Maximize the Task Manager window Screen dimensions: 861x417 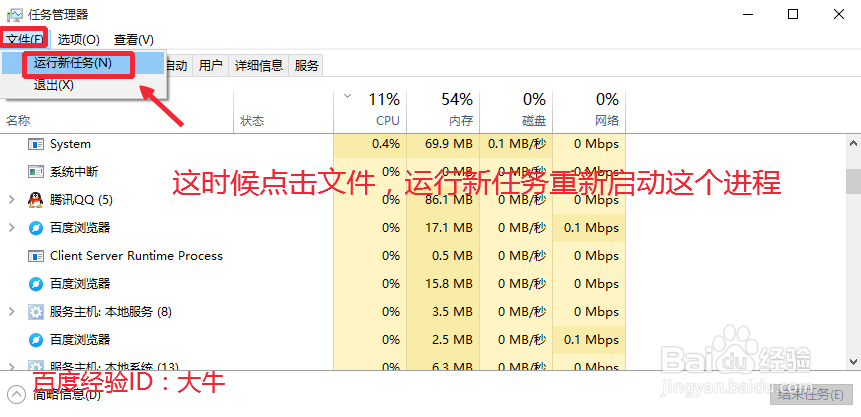coord(792,15)
